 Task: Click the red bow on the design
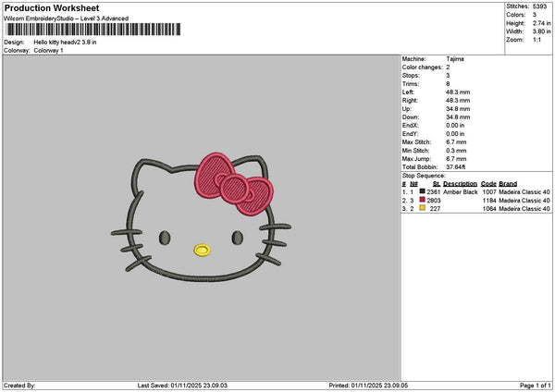point(234,184)
